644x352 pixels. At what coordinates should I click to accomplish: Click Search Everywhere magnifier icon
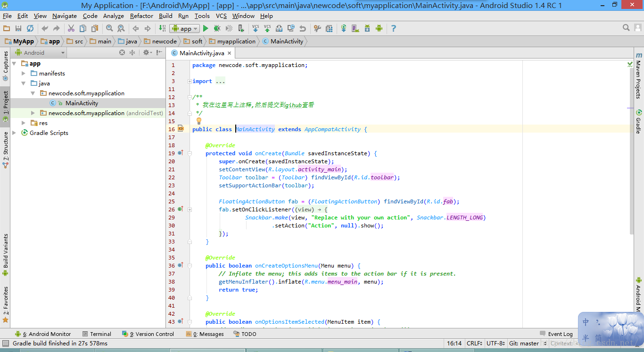tap(626, 28)
